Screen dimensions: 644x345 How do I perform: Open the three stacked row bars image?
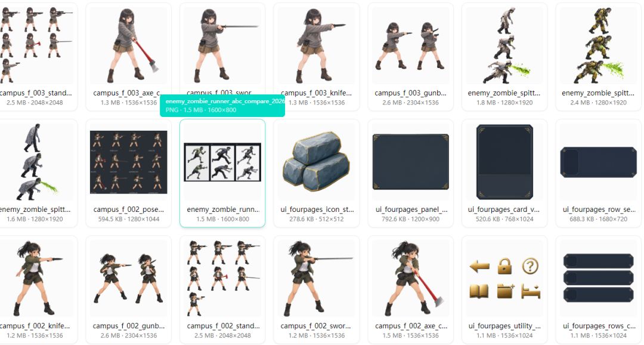click(598, 278)
